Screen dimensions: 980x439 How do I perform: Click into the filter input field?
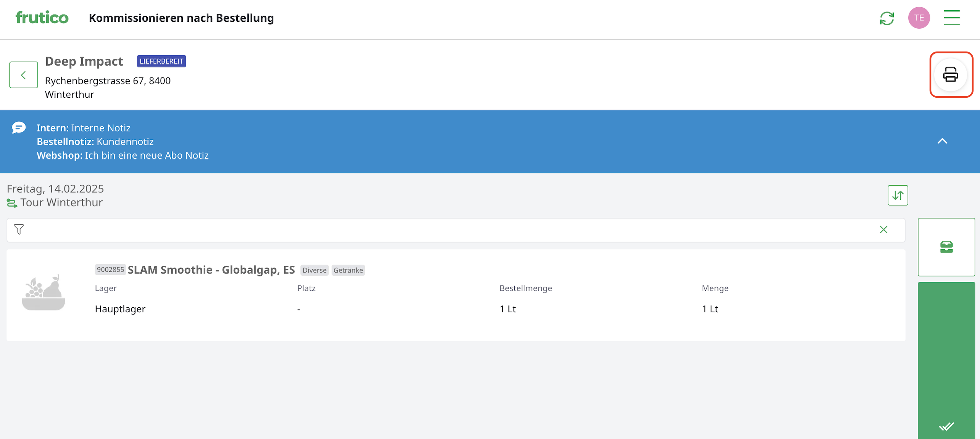pyautogui.click(x=450, y=230)
